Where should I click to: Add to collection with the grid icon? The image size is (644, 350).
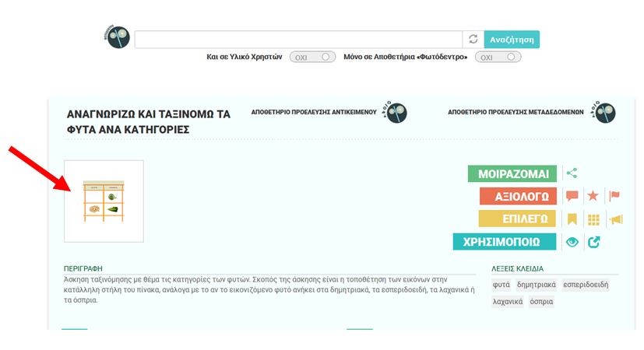[593, 219]
